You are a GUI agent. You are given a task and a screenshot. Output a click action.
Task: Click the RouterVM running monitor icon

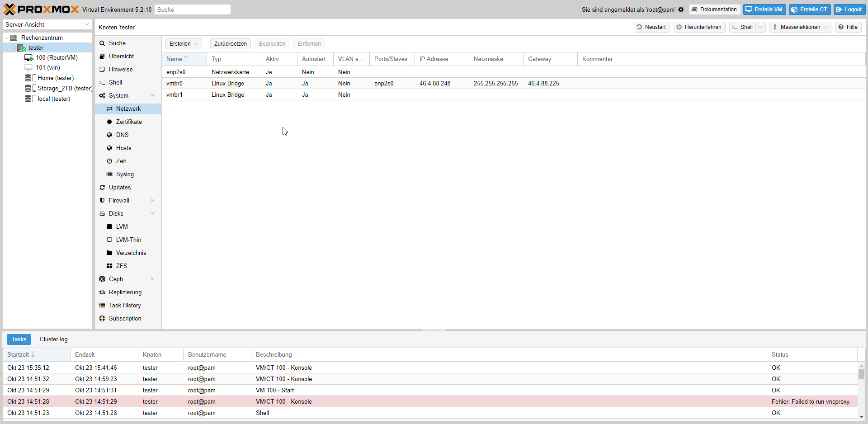[x=29, y=58]
